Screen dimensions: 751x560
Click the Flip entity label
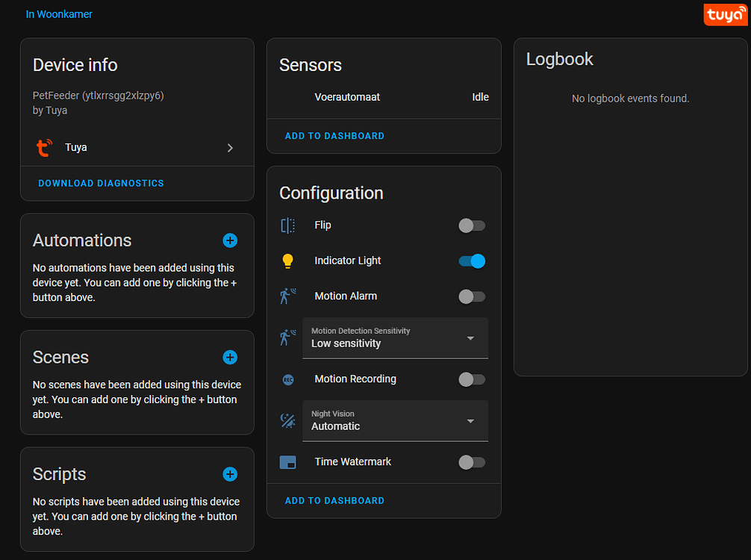point(322,225)
